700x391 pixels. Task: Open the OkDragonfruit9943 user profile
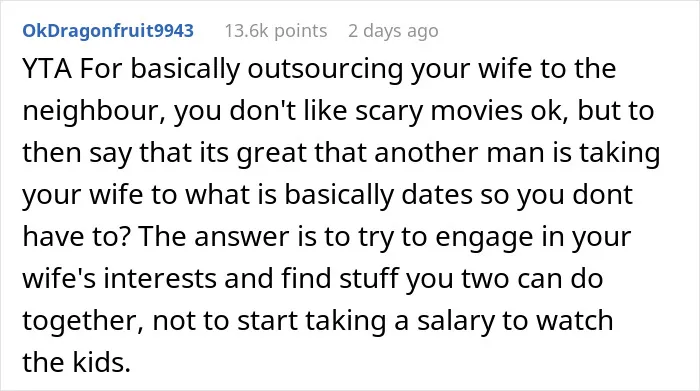click(x=108, y=31)
